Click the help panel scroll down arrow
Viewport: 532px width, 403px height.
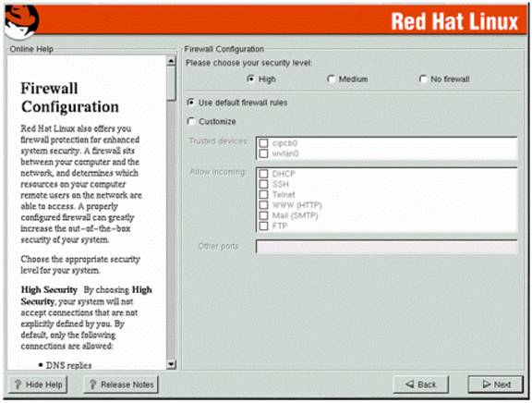tap(172, 364)
